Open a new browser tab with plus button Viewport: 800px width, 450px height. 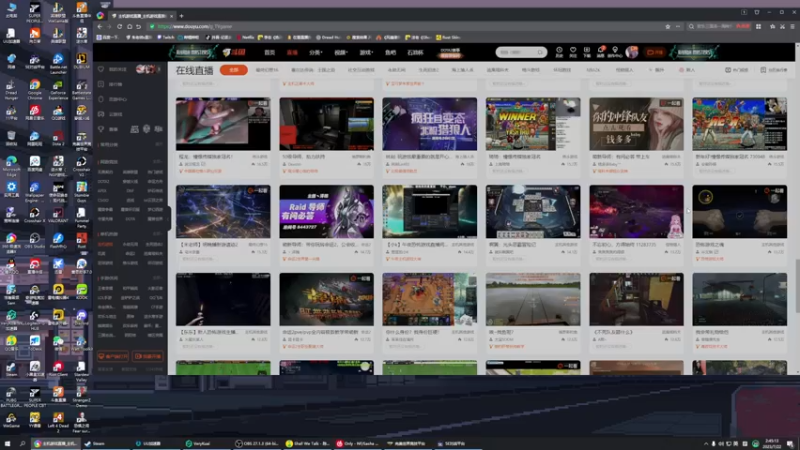point(182,16)
